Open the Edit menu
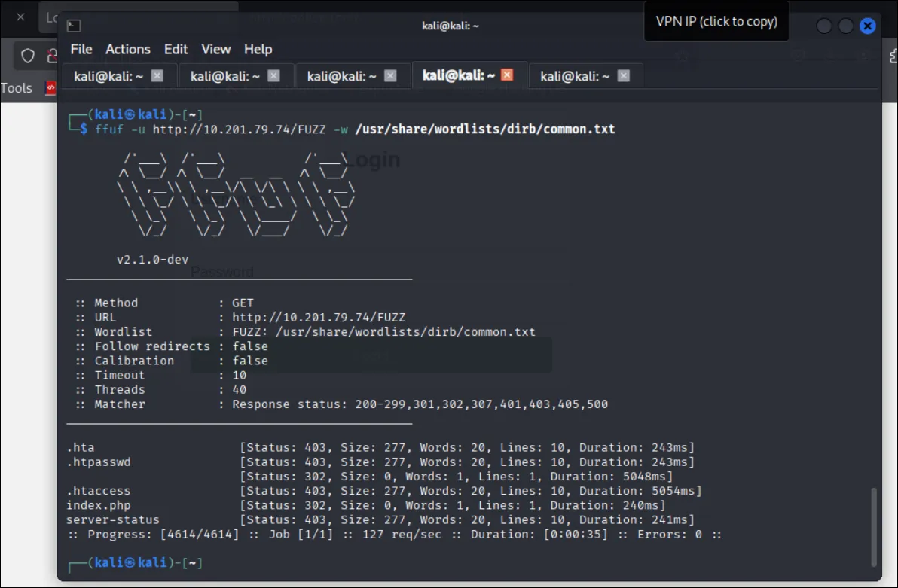 pos(176,49)
